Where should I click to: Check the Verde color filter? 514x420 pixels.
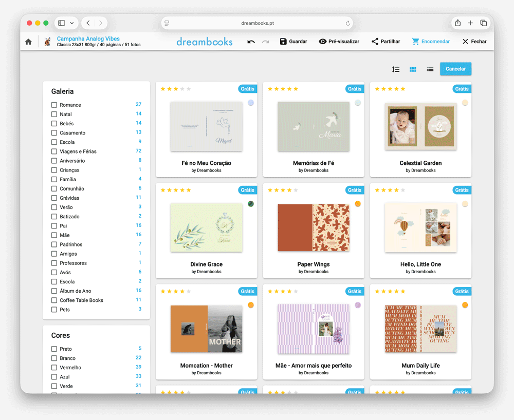(54, 386)
